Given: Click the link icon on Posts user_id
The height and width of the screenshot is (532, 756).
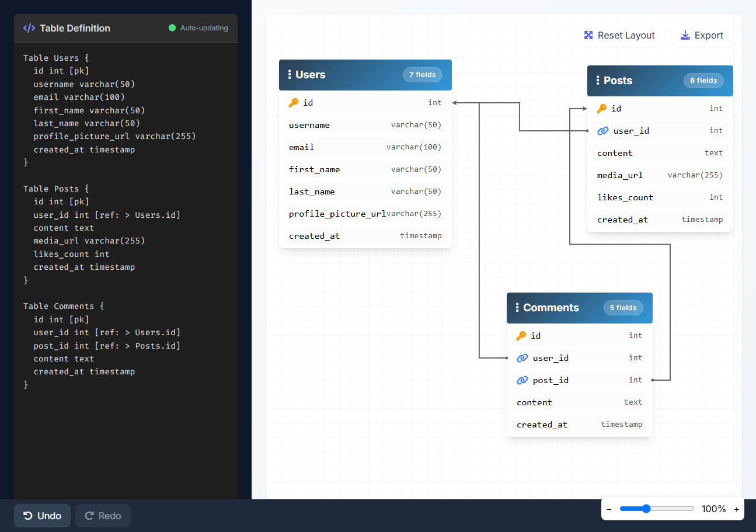Looking at the screenshot, I should [x=603, y=131].
